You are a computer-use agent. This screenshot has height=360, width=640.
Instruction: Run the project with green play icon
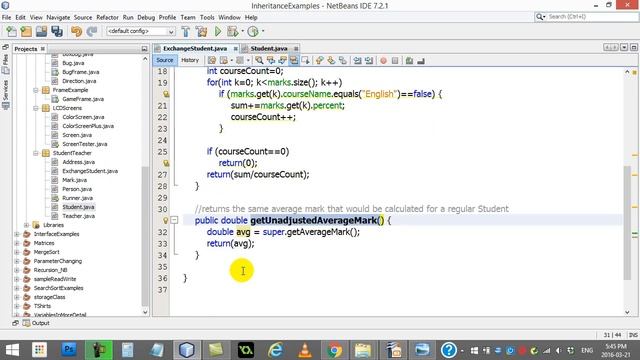[218, 31]
